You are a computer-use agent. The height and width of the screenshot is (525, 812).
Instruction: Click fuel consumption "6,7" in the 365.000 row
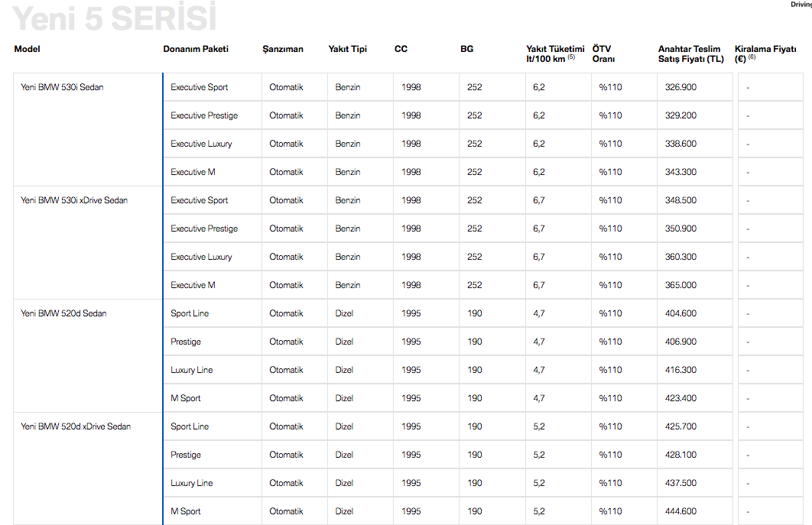pos(538,285)
